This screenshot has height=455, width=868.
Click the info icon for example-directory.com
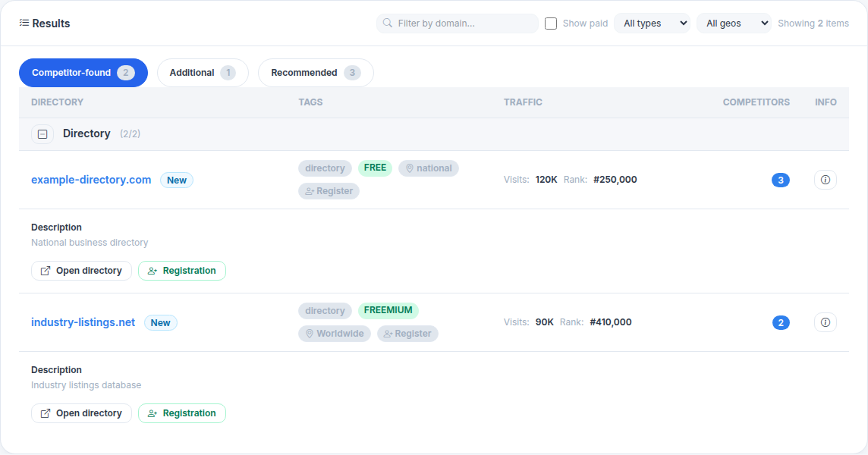tap(825, 180)
